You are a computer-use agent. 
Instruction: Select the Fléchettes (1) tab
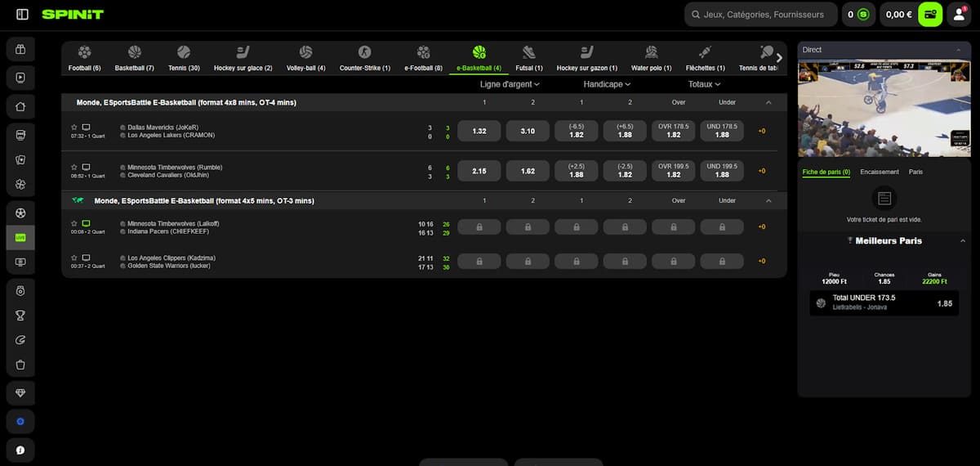(706, 58)
